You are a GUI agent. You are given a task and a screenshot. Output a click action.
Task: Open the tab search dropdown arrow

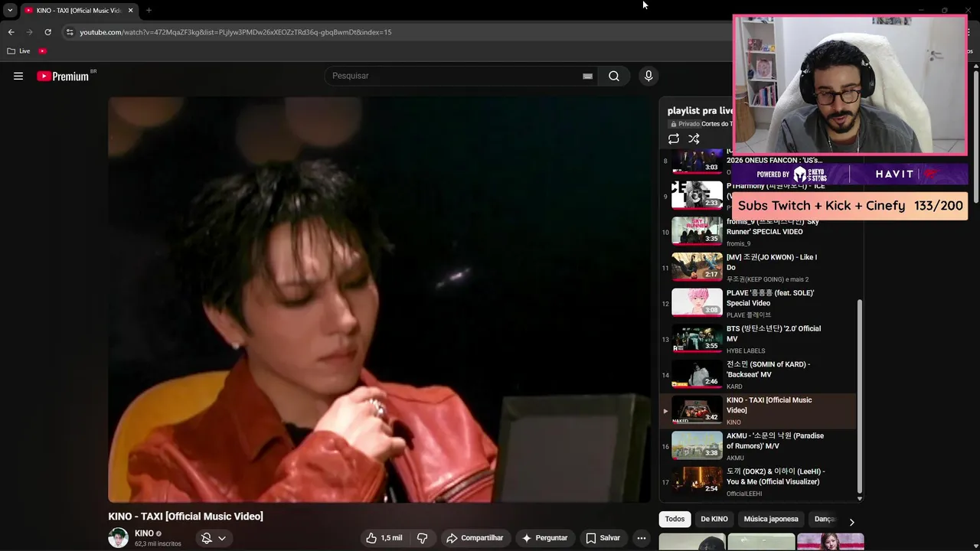point(10,10)
